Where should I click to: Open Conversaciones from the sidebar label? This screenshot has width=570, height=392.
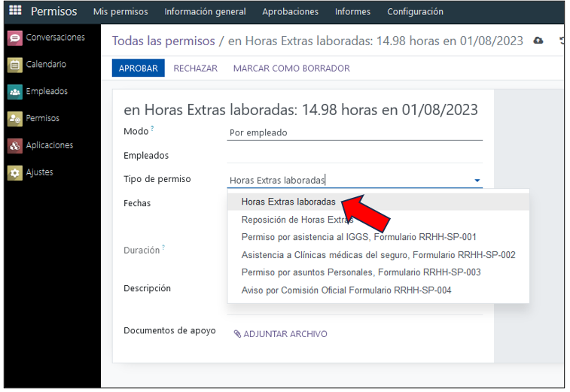[x=55, y=38]
